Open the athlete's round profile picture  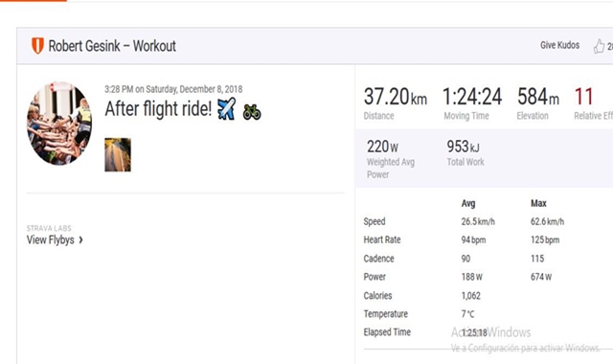point(59,124)
